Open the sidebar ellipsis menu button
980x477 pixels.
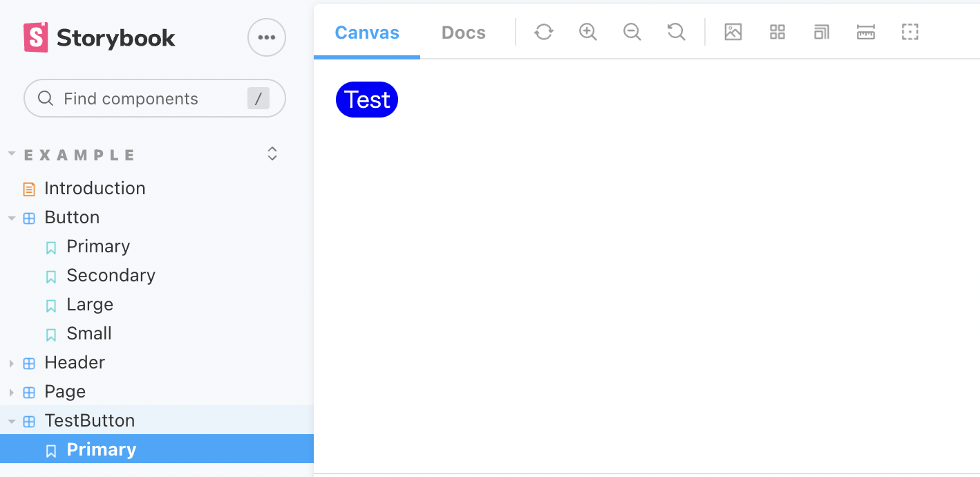pos(267,37)
